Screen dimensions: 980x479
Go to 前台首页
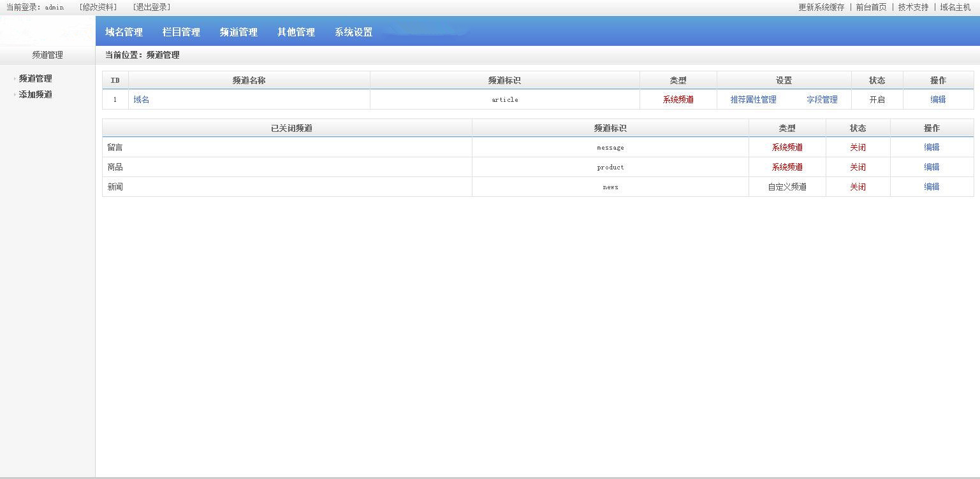coord(871,7)
